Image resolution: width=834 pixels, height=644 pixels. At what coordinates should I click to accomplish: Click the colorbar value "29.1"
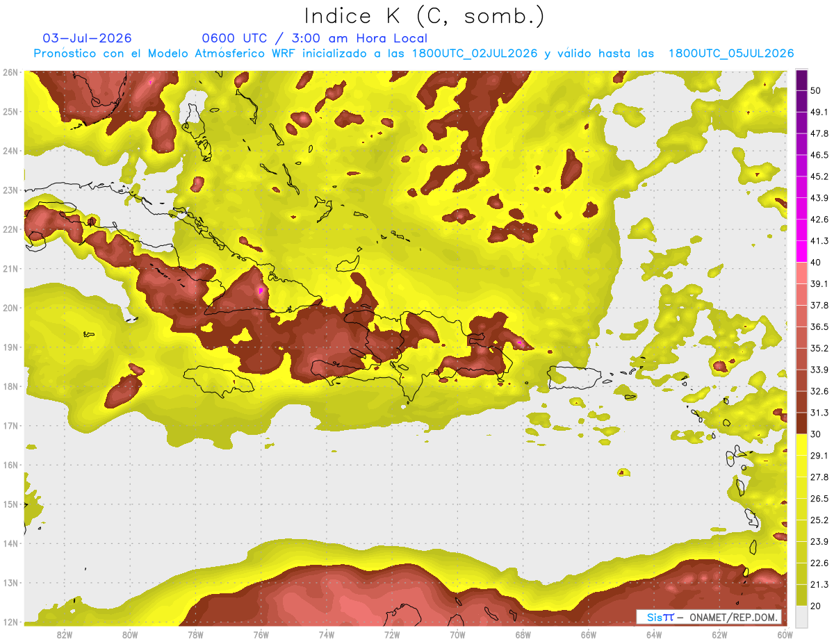click(820, 456)
